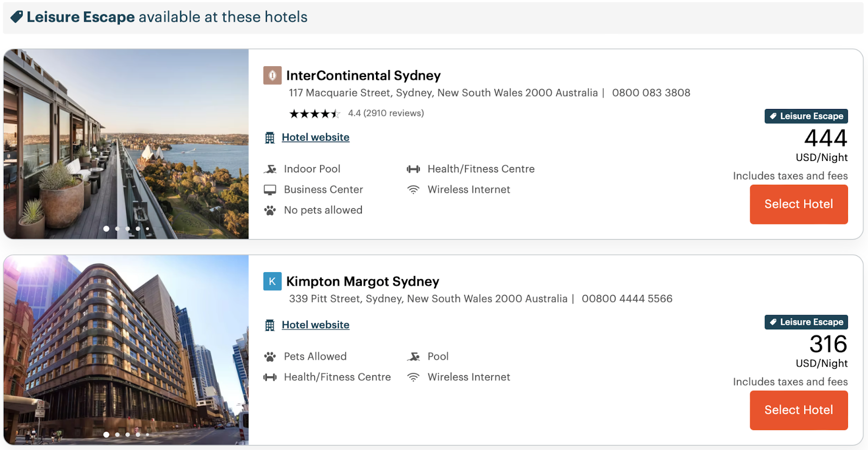The image size is (868, 450).
Task: Click the InterContinental Sydney star rating
Action: [x=315, y=114]
